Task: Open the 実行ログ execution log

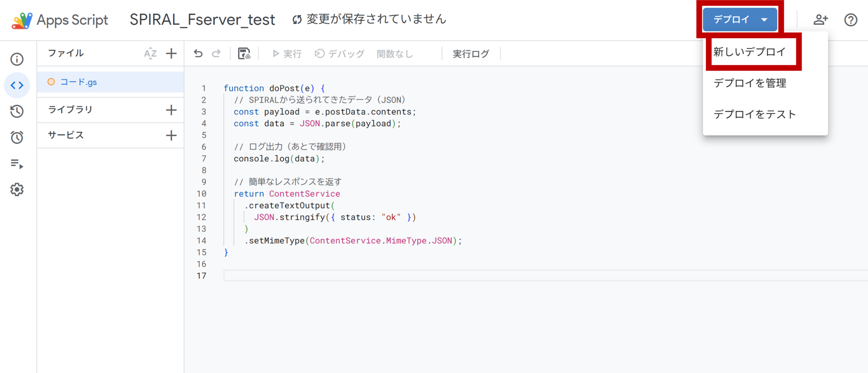Action: 471,54
